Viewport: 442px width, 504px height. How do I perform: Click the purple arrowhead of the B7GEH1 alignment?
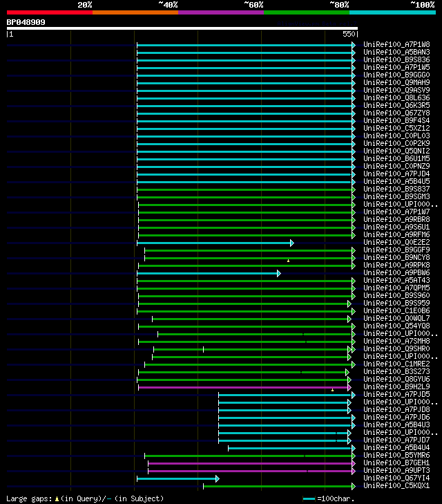pos(354,463)
